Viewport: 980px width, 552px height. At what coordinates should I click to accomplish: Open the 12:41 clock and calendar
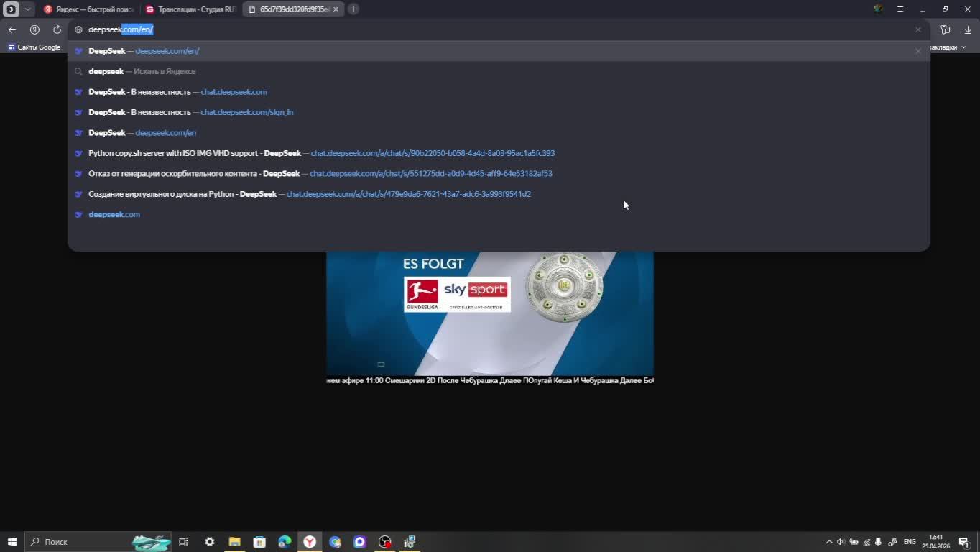(935, 542)
